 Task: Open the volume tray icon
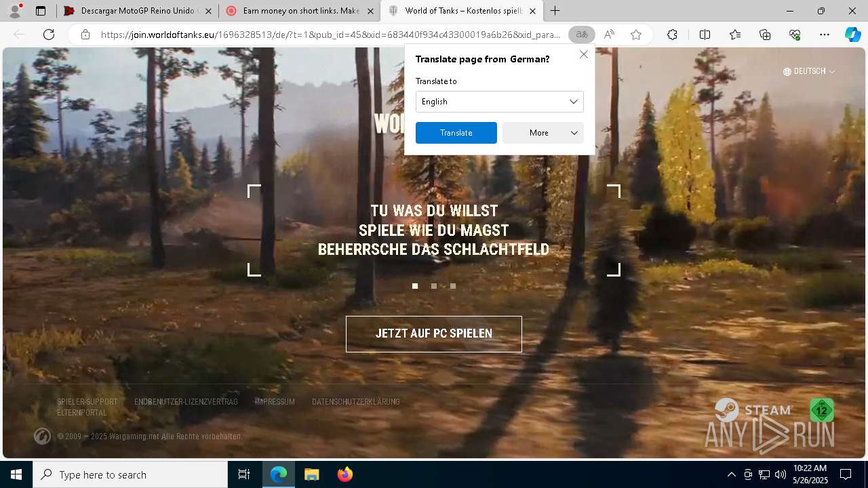[781, 474]
